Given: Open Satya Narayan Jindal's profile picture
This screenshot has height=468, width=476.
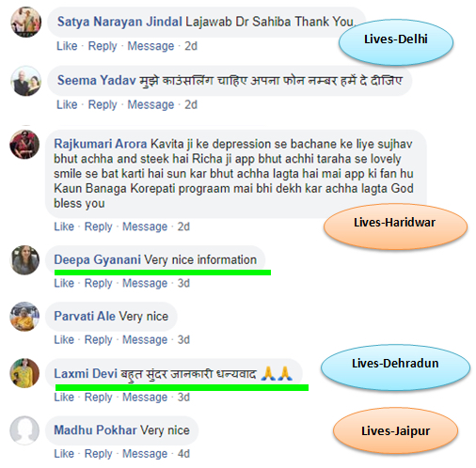Looking at the screenshot, I should tap(26, 22).
